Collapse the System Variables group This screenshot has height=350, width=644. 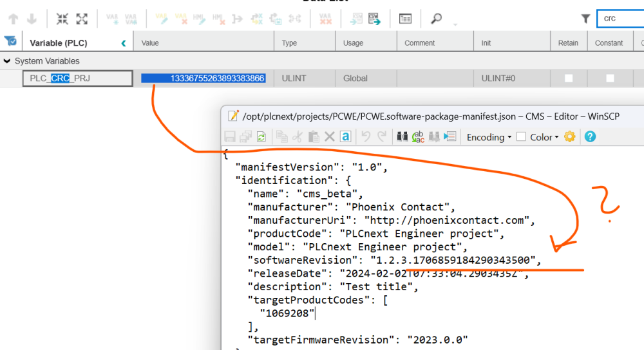(8, 61)
